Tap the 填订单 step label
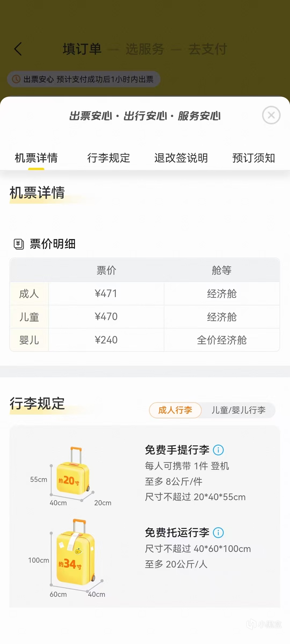Viewport: 290px width, 644px height. [82, 49]
